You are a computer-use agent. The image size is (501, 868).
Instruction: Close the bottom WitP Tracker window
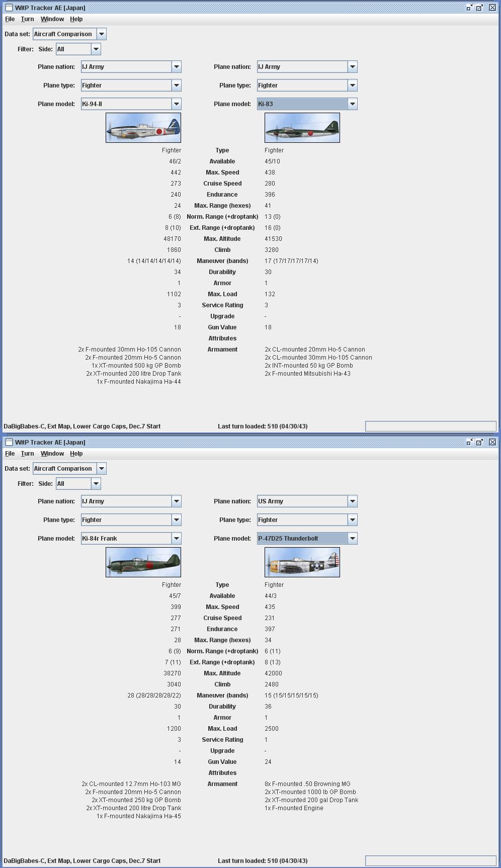pyautogui.click(x=492, y=442)
